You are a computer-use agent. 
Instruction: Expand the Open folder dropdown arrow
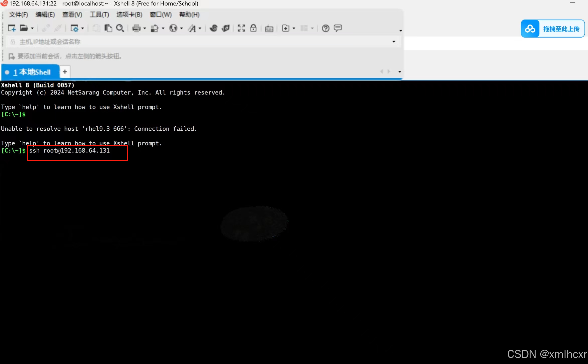tap(32, 28)
